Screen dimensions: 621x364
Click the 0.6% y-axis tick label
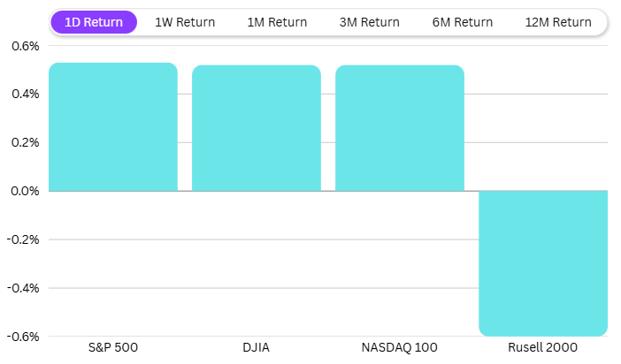(x=25, y=45)
